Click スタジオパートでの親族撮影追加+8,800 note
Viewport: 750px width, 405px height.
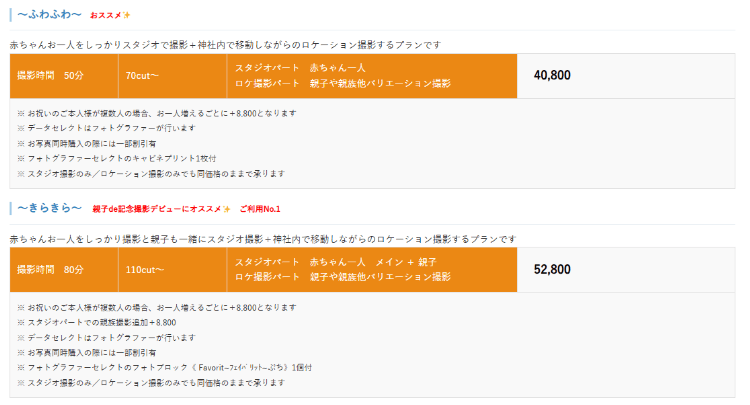97,323
